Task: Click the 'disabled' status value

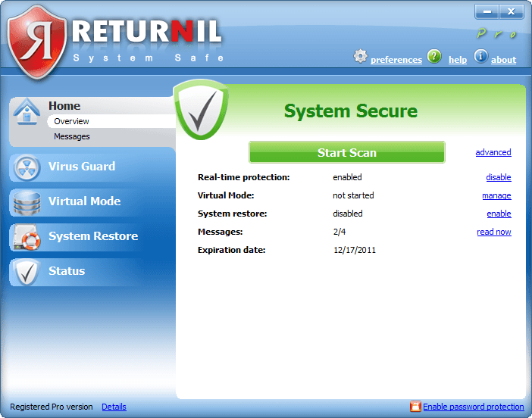Action: click(347, 214)
